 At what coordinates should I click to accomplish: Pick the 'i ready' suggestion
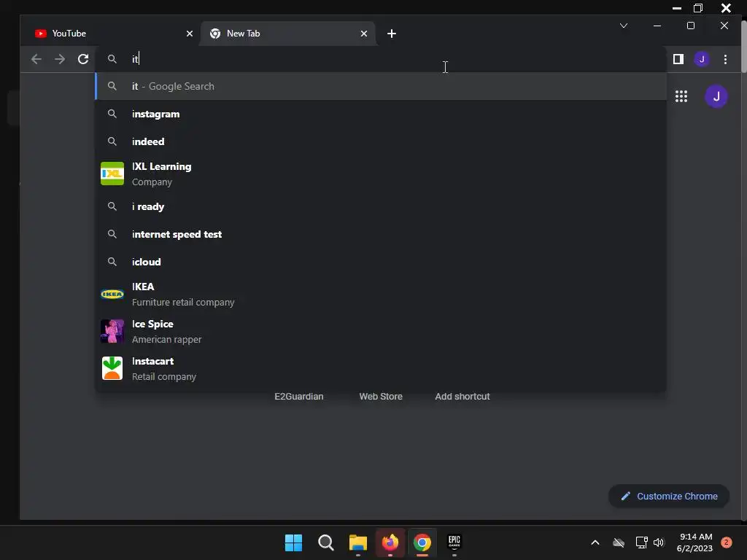click(381, 206)
